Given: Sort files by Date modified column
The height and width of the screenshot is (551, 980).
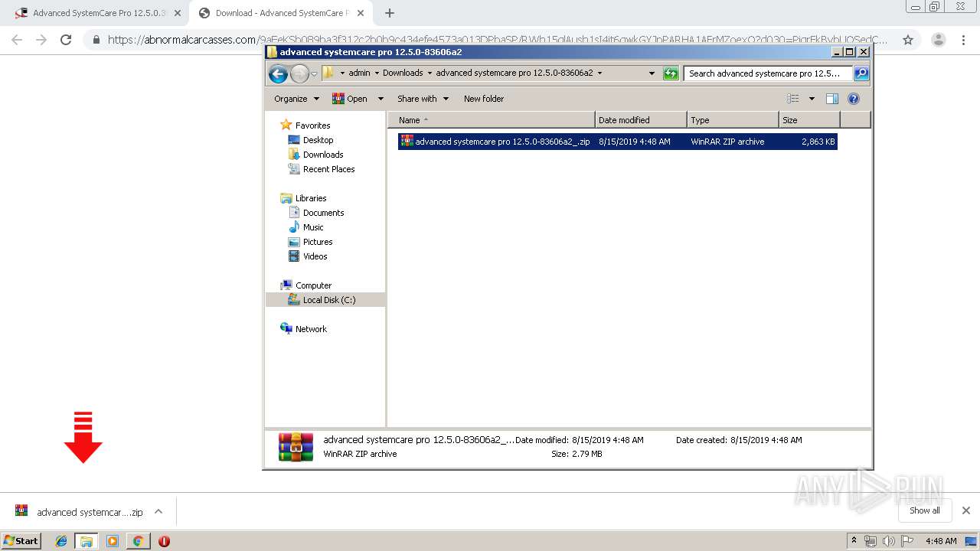Looking at the screenshot, I should [x=641, y=120].
